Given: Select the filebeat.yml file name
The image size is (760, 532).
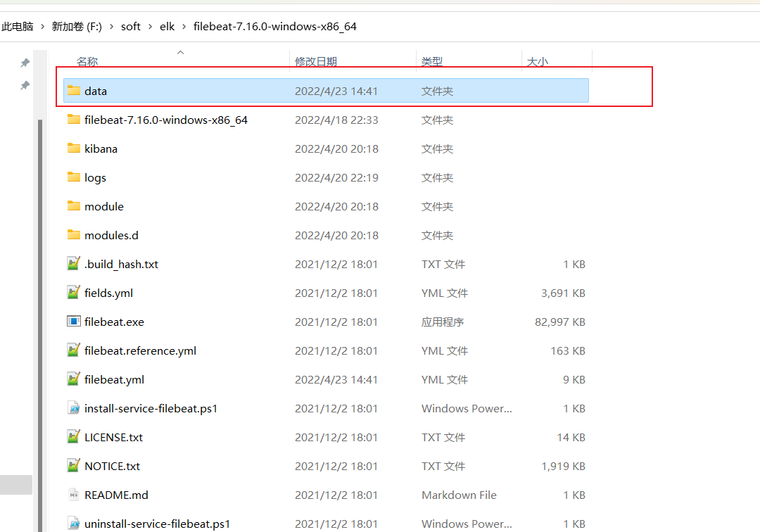Looking at the screenshot, I should click(x=115, y=380).
